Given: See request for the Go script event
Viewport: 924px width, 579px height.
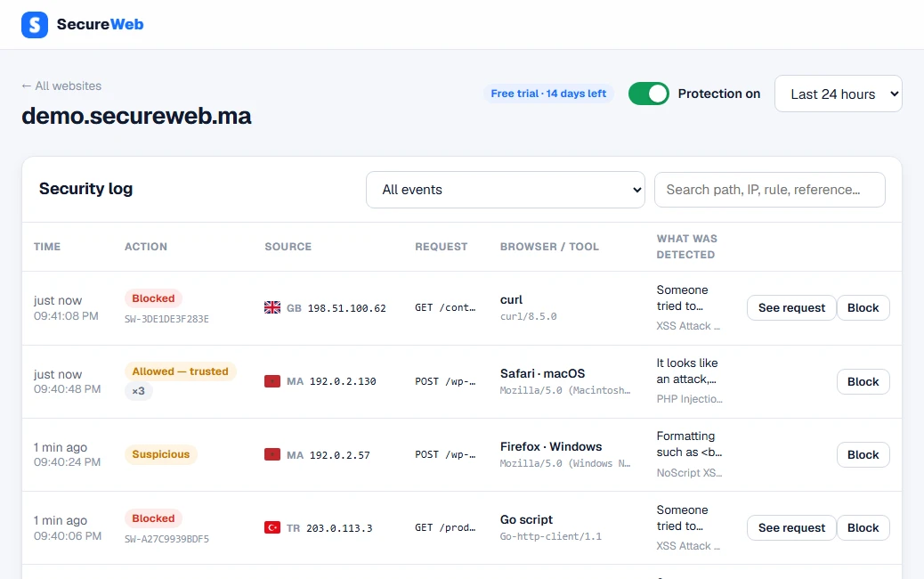Looking at the screenshot, I should click(x=791, y=527).
